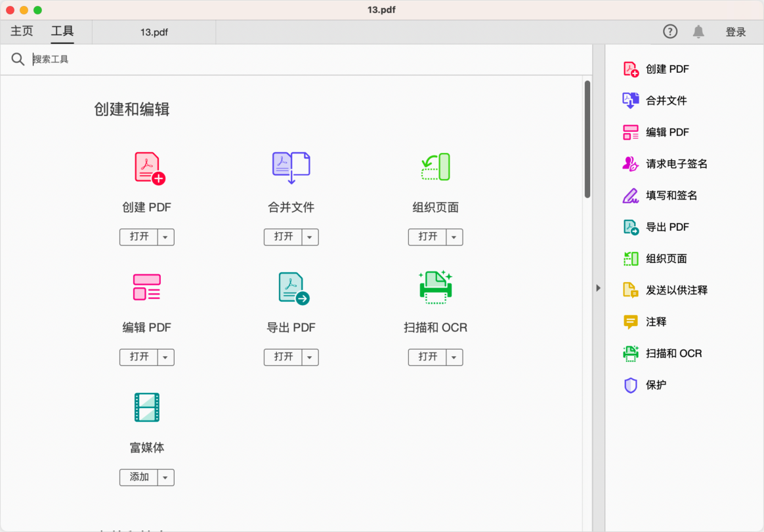764x532 pixels.
Task: Click the Edit PDF (编辑 PDF) large icon
Action: tap(146, 287)
